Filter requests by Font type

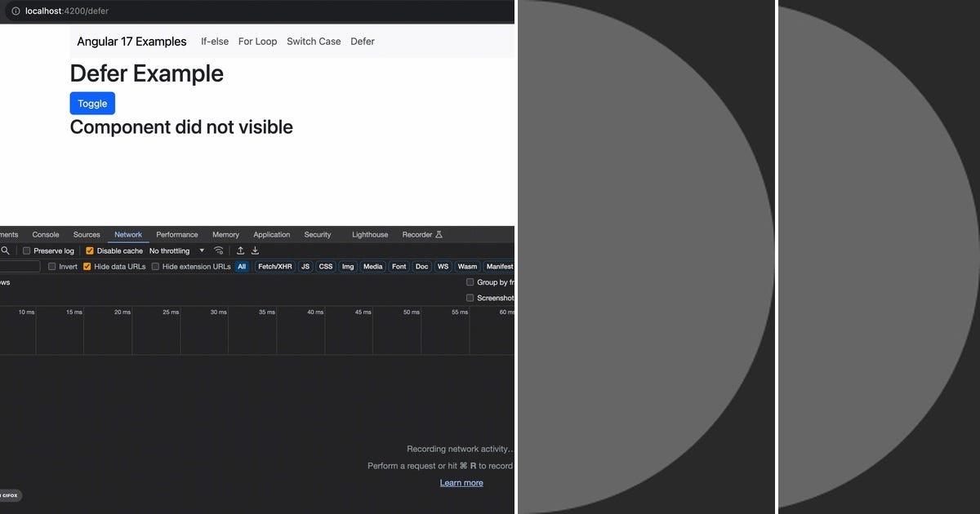(x=399, y=267)
